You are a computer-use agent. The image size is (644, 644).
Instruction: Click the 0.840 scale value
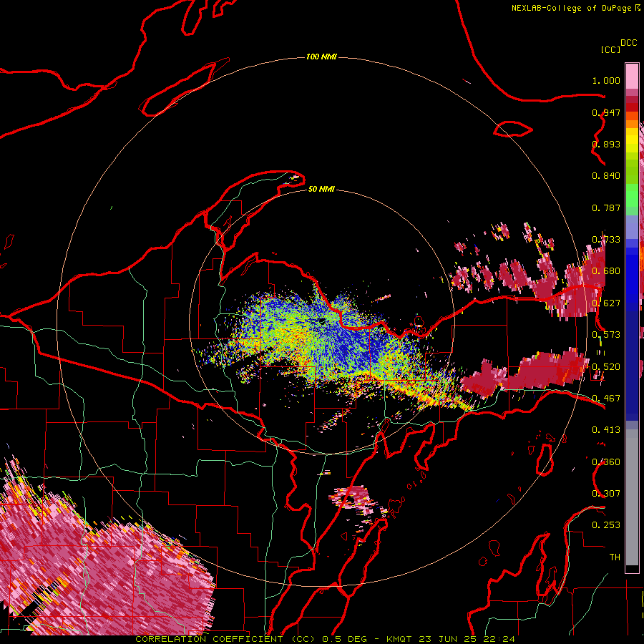pos(606,176)
